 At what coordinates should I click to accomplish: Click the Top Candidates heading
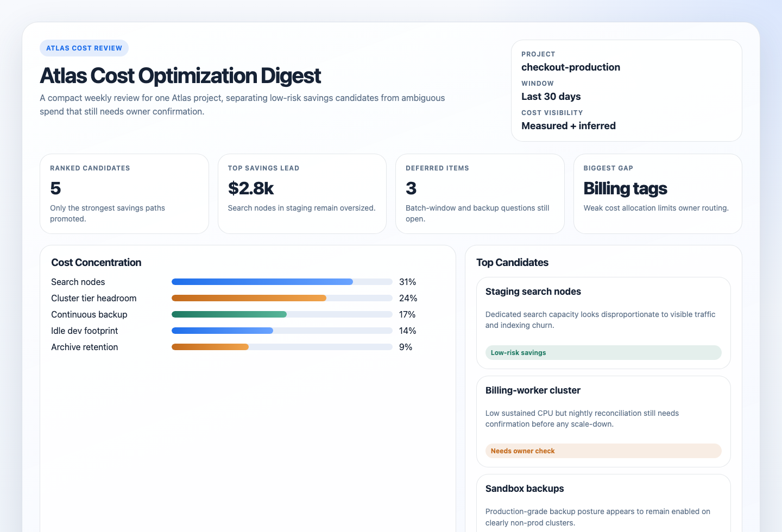click(512, 262)
